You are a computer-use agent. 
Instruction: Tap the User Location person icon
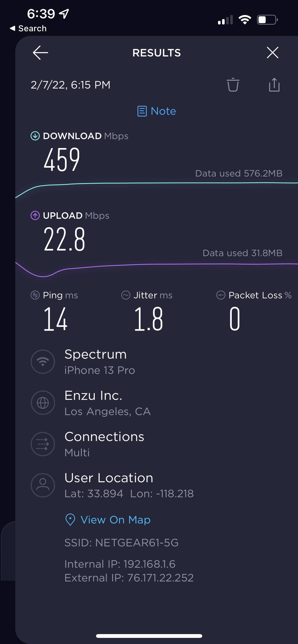[x=43, y=485]
